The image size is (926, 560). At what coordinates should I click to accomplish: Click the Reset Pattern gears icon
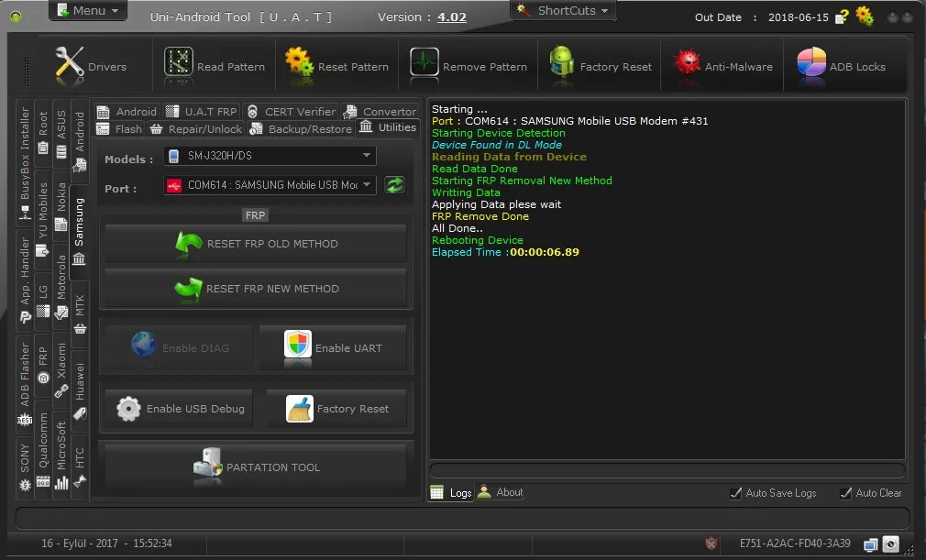point(299,62)
